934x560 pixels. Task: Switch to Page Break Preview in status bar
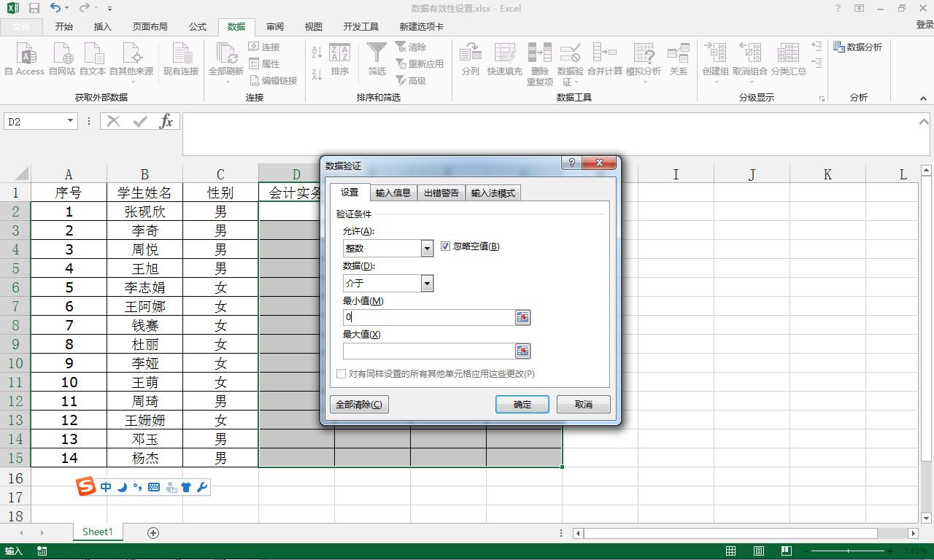tap(786, 551)
